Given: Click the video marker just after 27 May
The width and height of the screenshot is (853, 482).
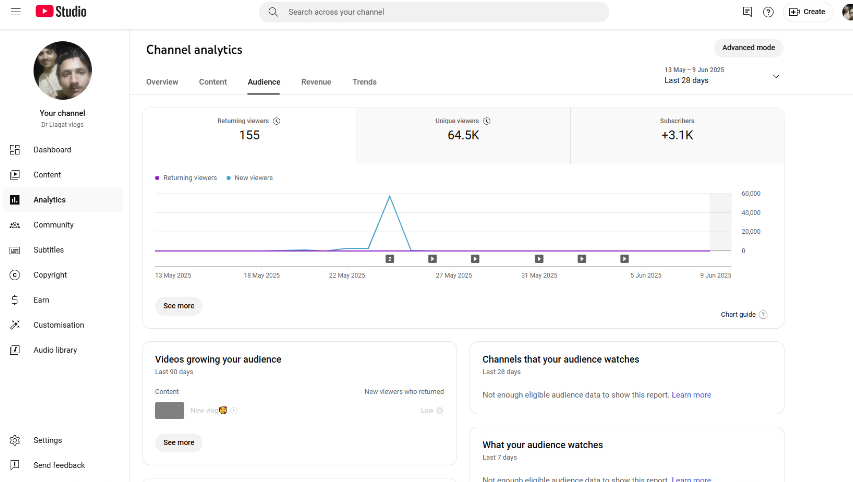Looking at the screenshot, I should click(475, 259).
